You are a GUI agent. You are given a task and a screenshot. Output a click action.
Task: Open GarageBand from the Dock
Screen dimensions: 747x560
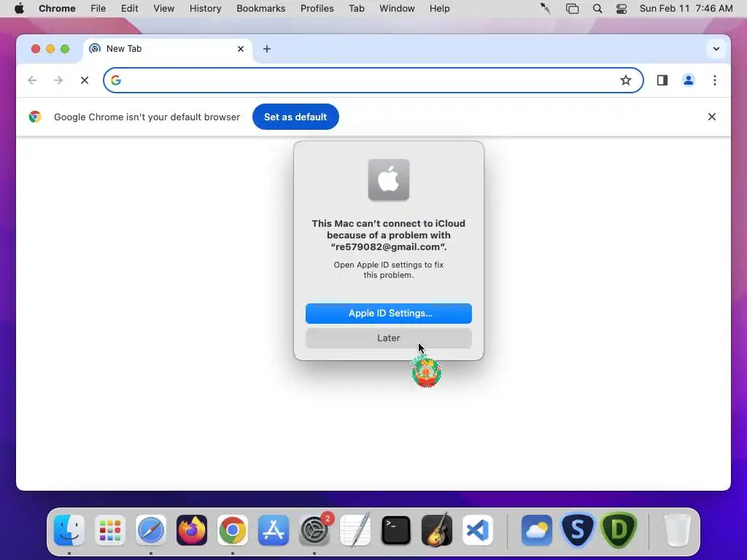click(x=437, y=530)
